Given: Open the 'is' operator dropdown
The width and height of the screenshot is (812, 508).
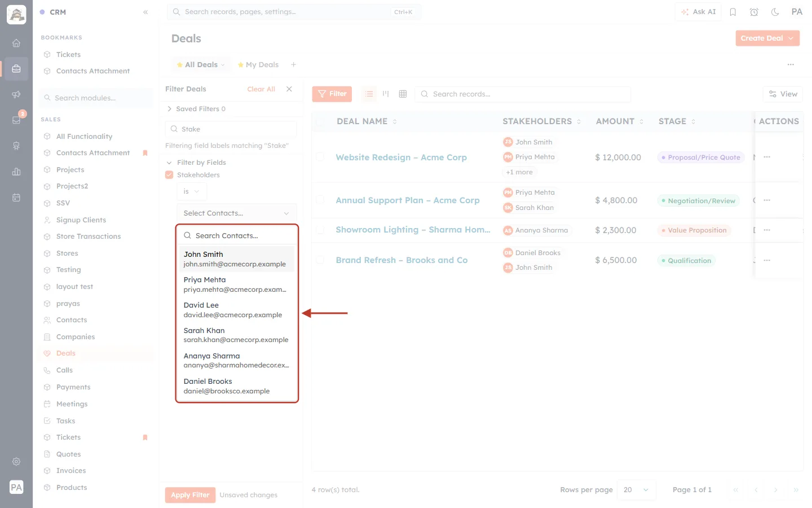Looking at the screenshot, I should [x=192, y=191].
